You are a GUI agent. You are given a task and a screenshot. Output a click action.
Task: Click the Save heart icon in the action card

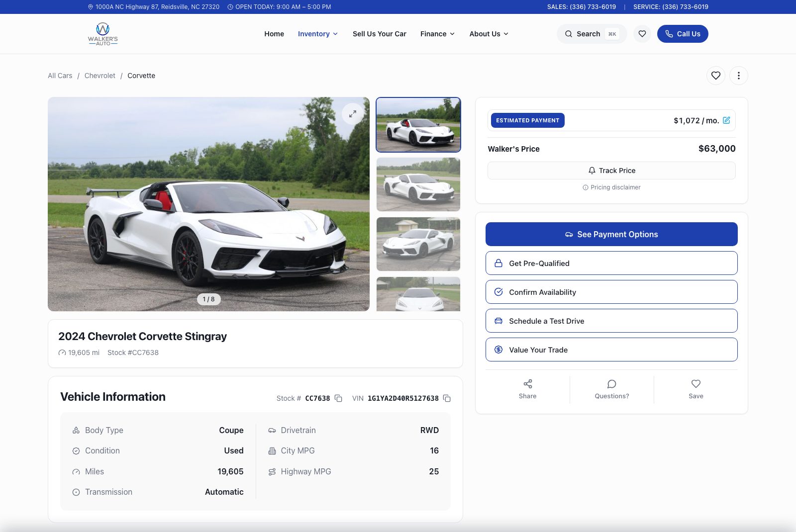tap(696, 384)
